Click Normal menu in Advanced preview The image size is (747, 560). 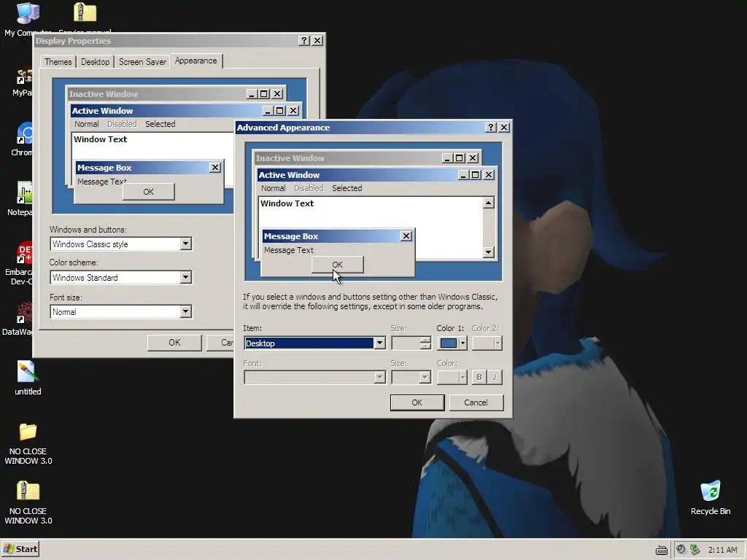point(273,188)
